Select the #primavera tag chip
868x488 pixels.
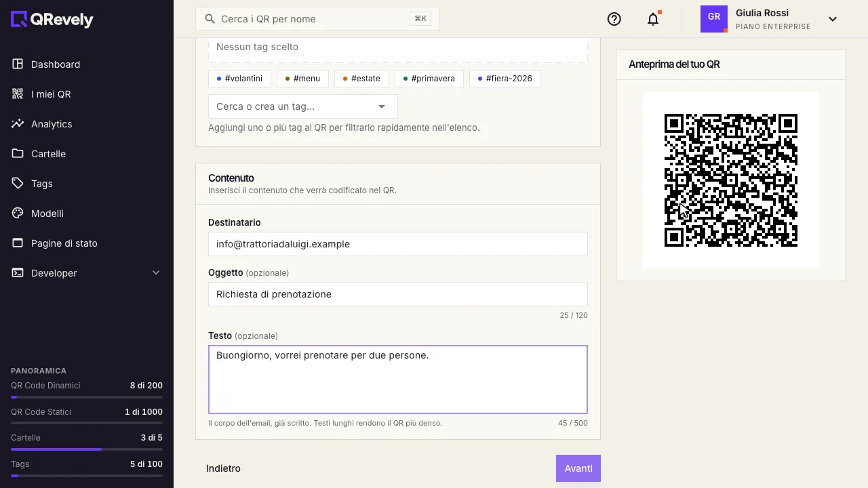pos(429,79)
